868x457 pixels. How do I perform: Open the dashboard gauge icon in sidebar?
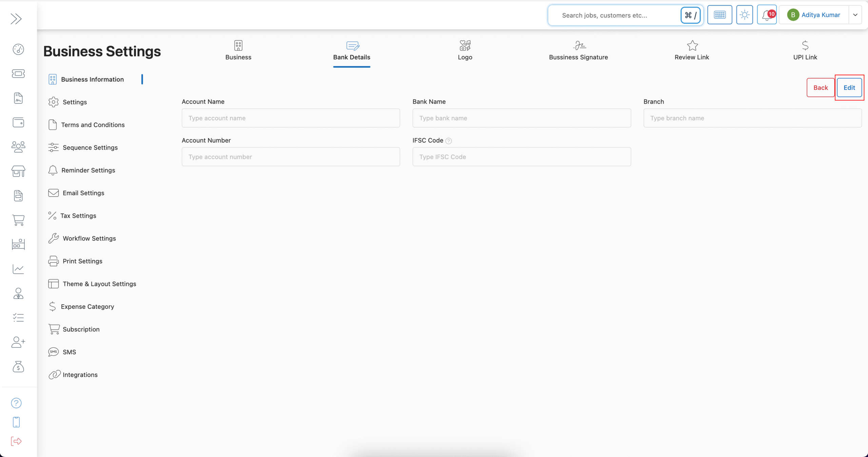[x=18, y=49]
